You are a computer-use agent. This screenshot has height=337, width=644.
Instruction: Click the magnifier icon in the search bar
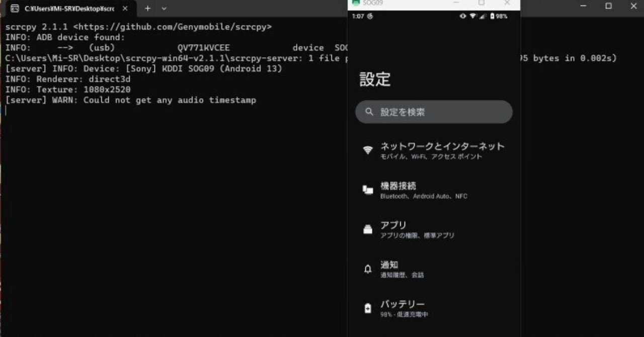(x=369, y=112)
